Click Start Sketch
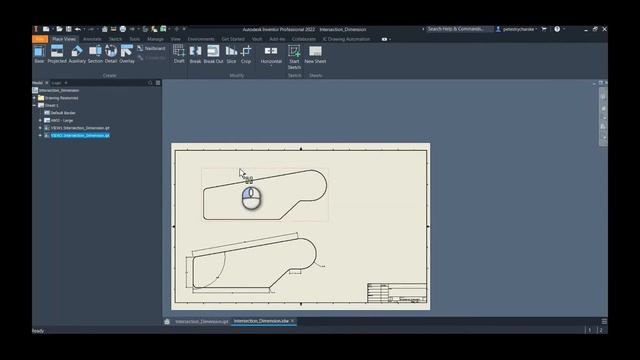 (294, 57)
